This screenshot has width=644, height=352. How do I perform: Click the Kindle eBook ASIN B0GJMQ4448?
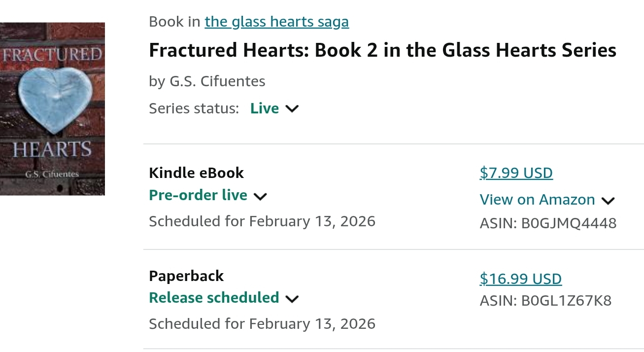pyautogui.click(x=548, y=223)
